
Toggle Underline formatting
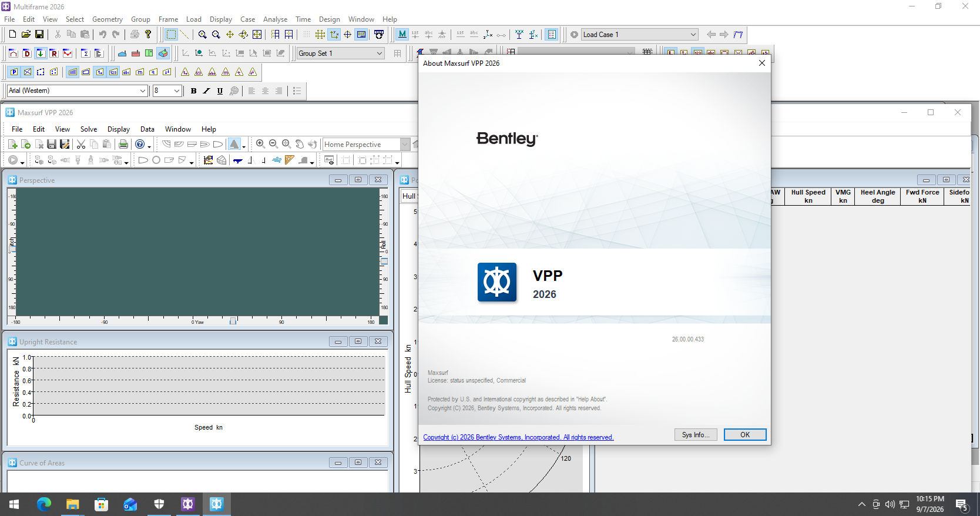220,91
